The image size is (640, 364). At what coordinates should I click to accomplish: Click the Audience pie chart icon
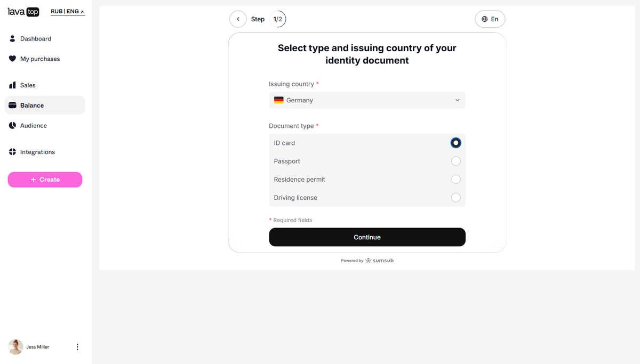tap(13, 126)
